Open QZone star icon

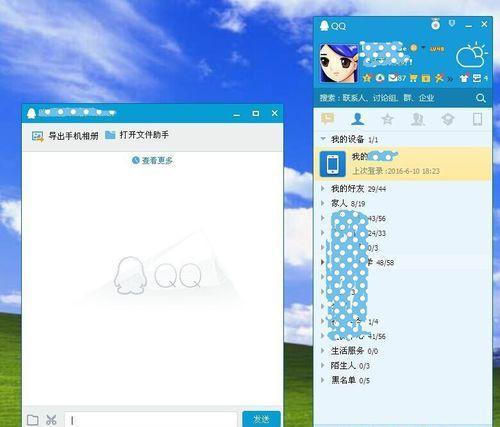[x=367, y=78]
